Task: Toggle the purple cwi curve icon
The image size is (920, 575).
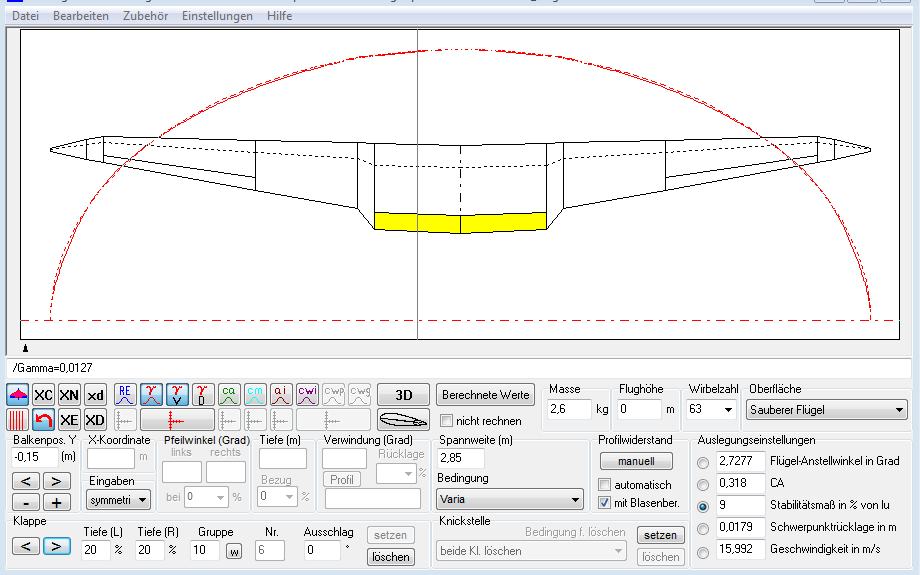Action: (307, 395)
